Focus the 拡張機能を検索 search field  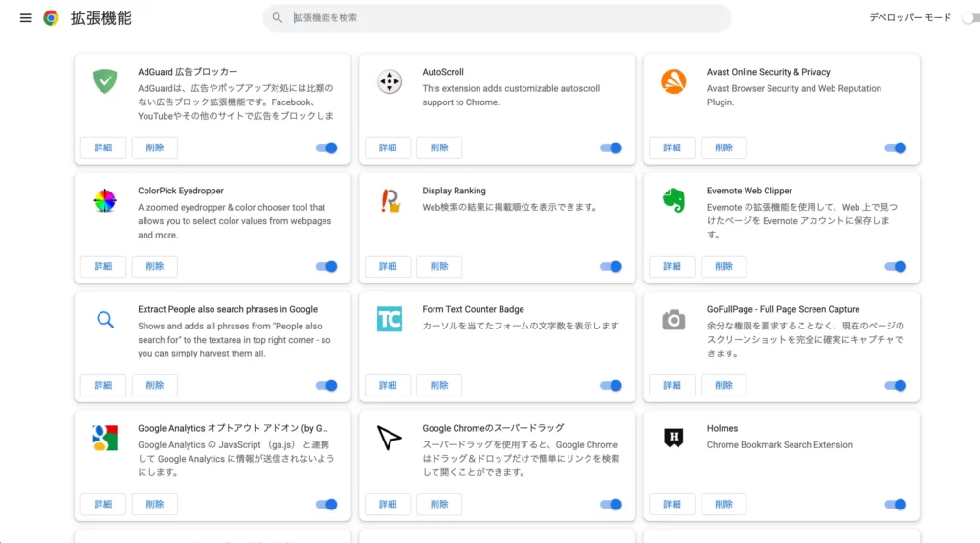[497, 18]
